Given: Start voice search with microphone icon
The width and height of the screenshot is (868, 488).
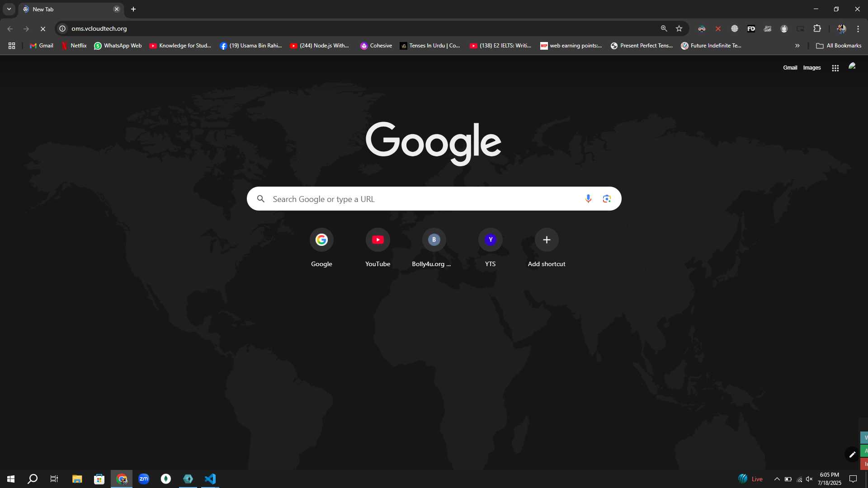Looking at the screenshot, I should click(x=588, y=199).
